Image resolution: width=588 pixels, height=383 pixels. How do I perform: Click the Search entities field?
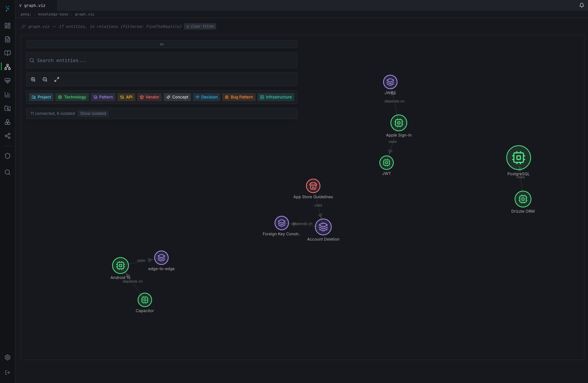click(x=162, y=60)
